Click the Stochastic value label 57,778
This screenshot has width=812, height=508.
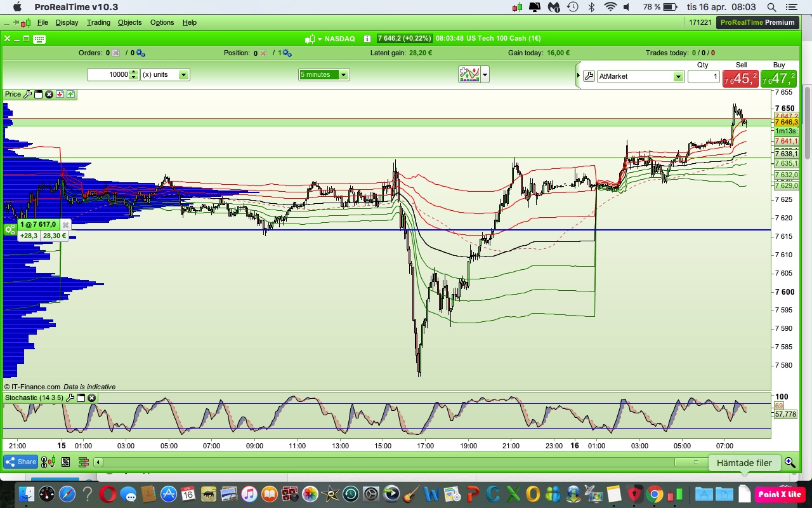786,414
